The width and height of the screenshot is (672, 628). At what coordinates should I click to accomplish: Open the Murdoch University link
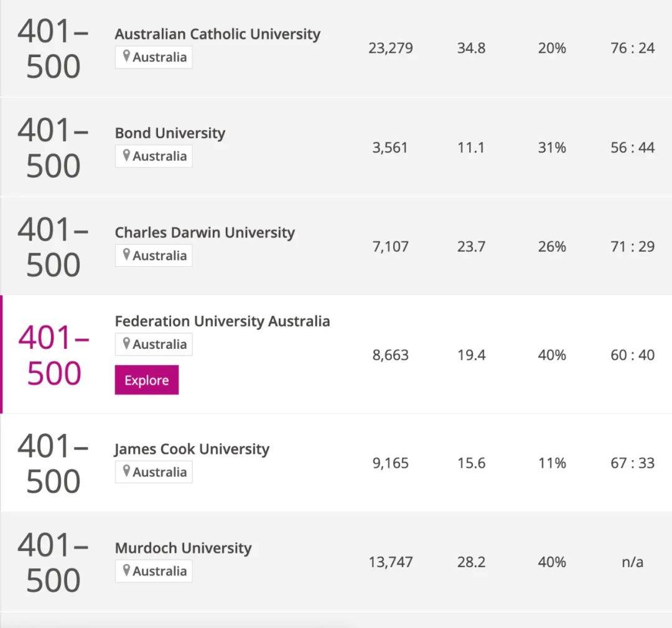click(x=183, y=548)
